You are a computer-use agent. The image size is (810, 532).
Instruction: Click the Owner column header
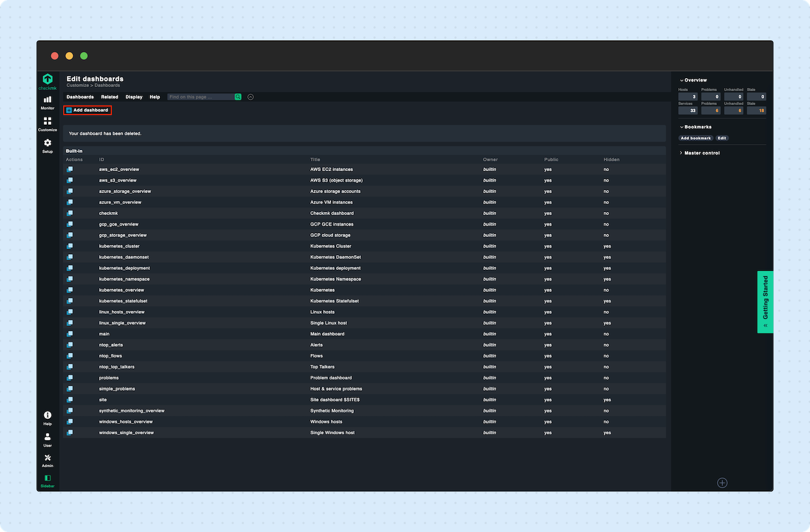point(490,160)
